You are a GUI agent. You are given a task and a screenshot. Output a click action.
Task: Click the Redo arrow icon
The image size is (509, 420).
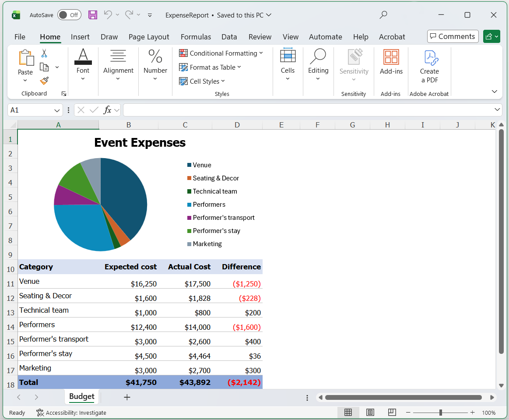tap(129, 14)
